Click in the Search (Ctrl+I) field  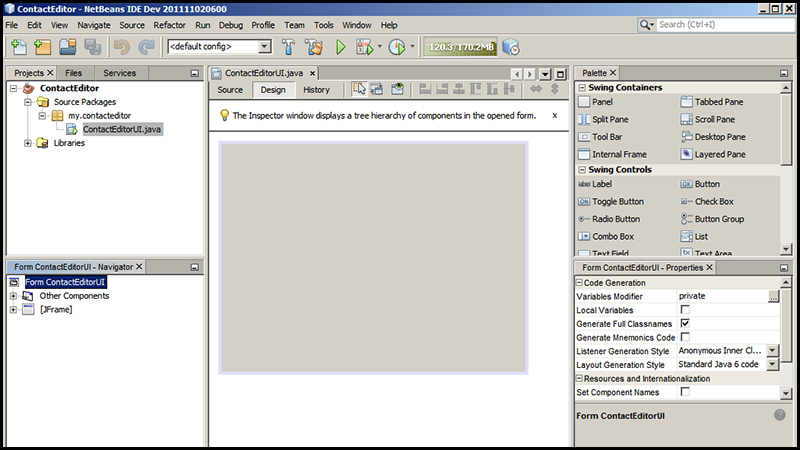(x=724, y=24)
